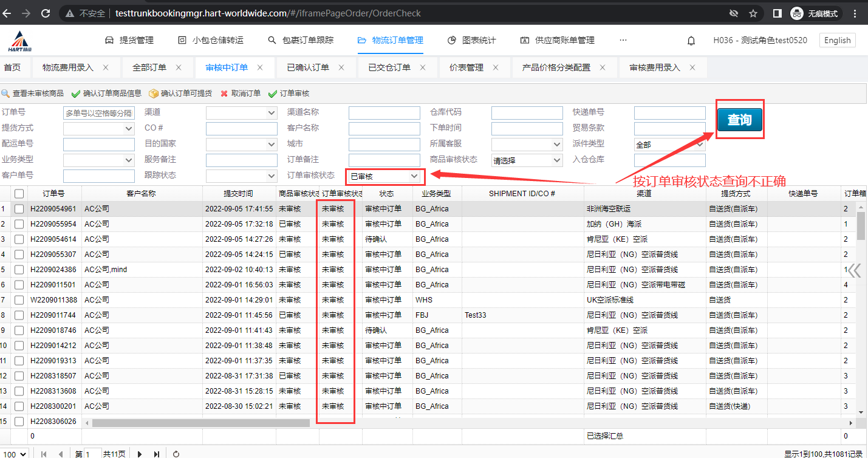Open the more menu ellipsis
Viewport: 868px width, 458px height.
(623, 41)
